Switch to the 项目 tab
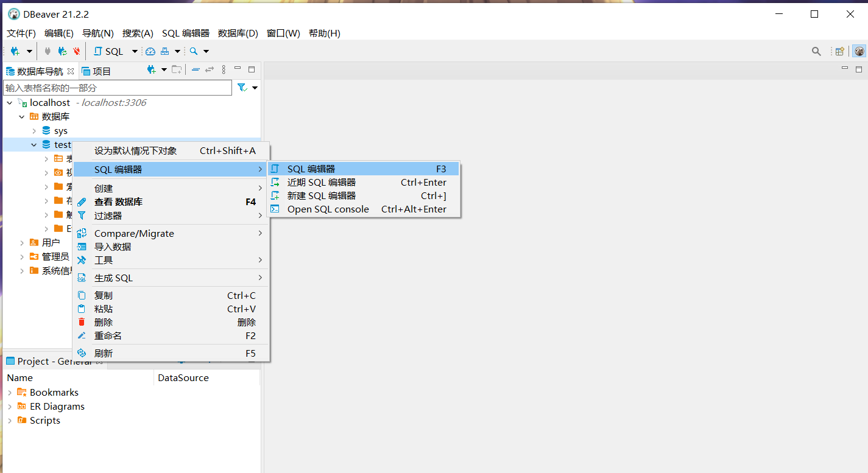 96,71
